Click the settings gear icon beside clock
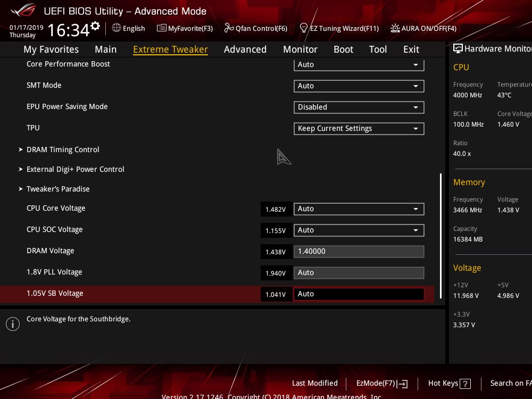This screenshot has width=532, height=399. [x=95, y=26]
